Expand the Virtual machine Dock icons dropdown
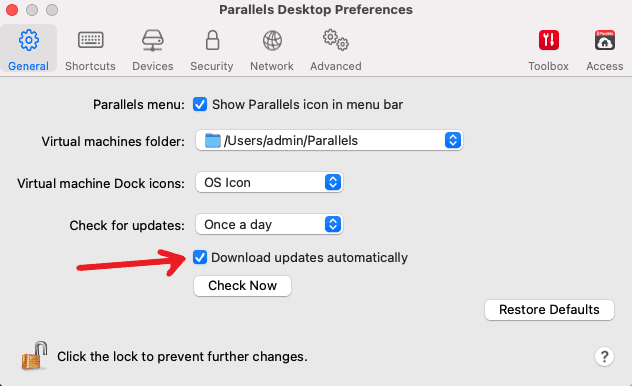This screenshot has width=632, height=386. [269, 183]
